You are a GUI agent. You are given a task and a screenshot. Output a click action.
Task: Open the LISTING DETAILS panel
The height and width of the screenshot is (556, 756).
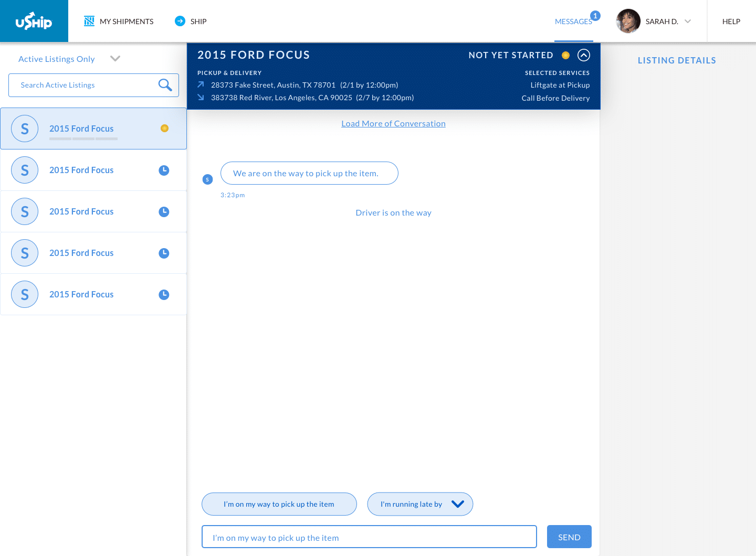tap(677, 60)
